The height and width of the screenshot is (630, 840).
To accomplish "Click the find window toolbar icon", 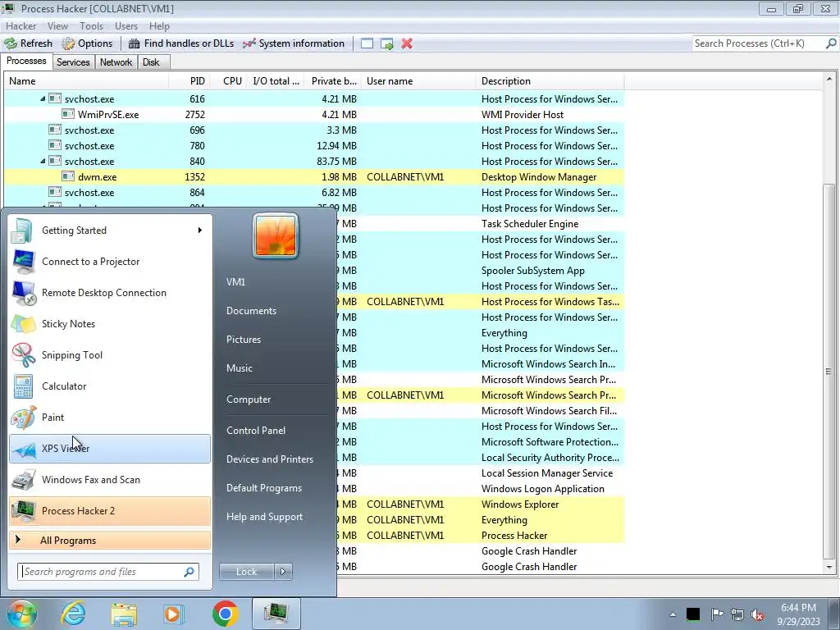I will tap(367, 43).
